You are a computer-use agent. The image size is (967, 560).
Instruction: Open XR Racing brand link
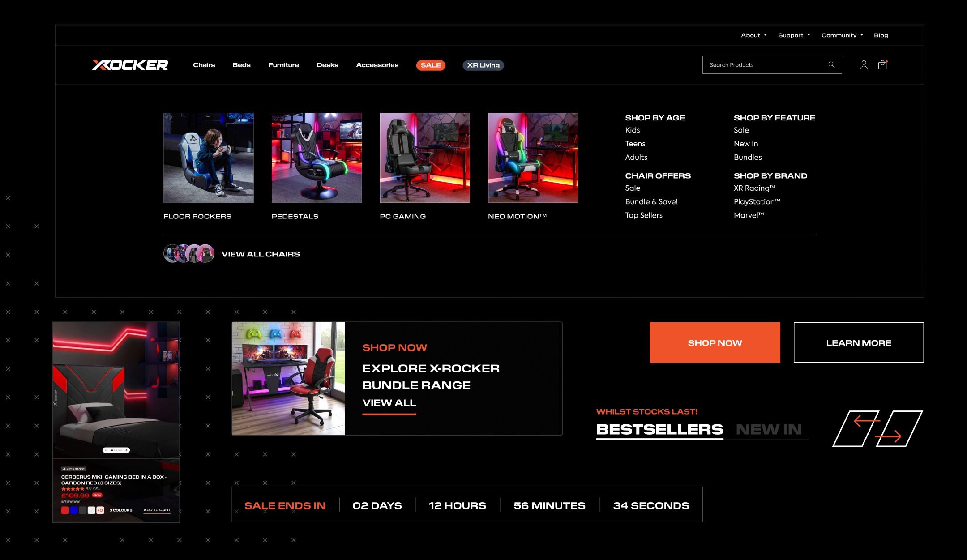pyautogui.click(x=754, y=188)
